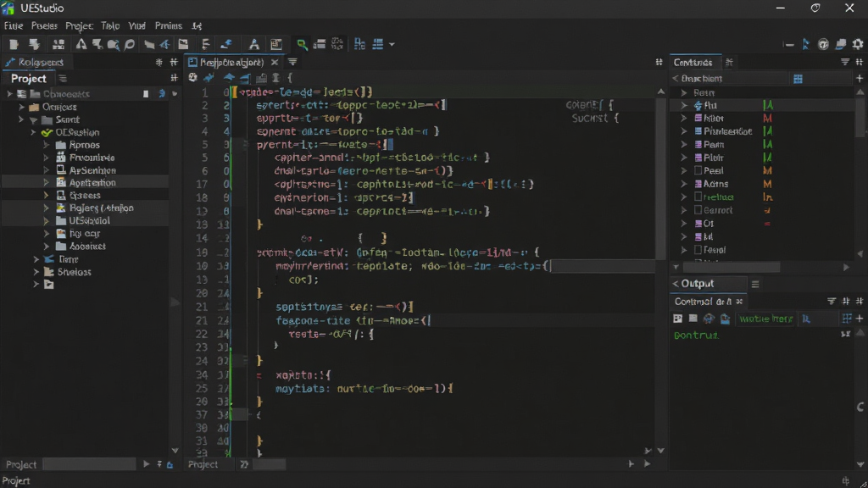The image size is (868, 488).
Task: Click the blue flag icon in top-right toolbar
Action: pos(806,44)
